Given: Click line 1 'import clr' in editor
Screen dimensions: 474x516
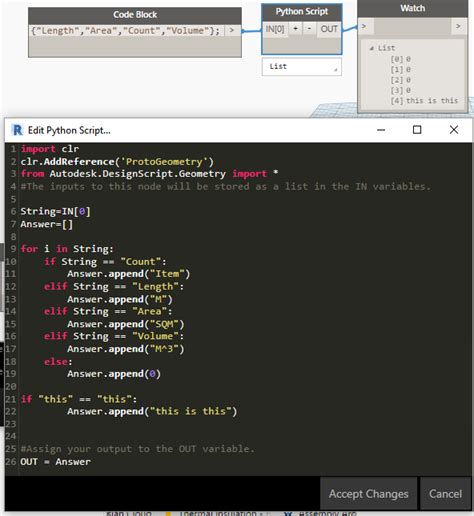Looking at the screenshot, I should 50,149.
